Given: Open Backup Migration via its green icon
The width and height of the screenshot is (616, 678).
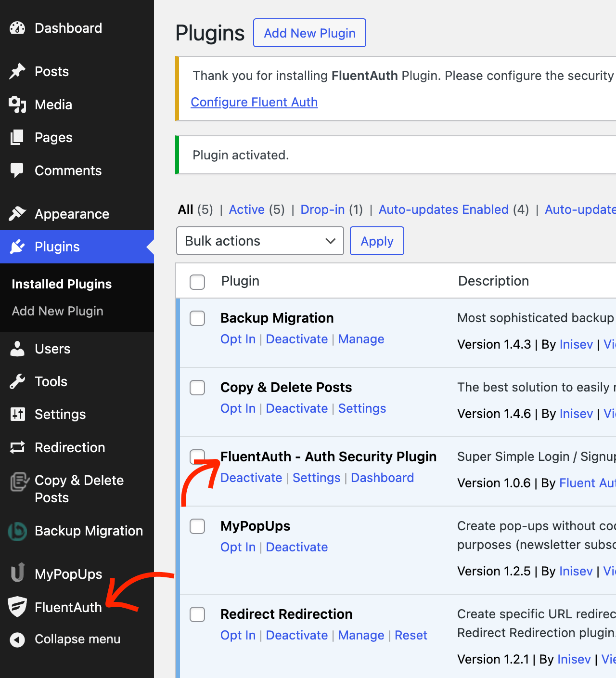Looking at the screenshot, I should click(17, 531).
